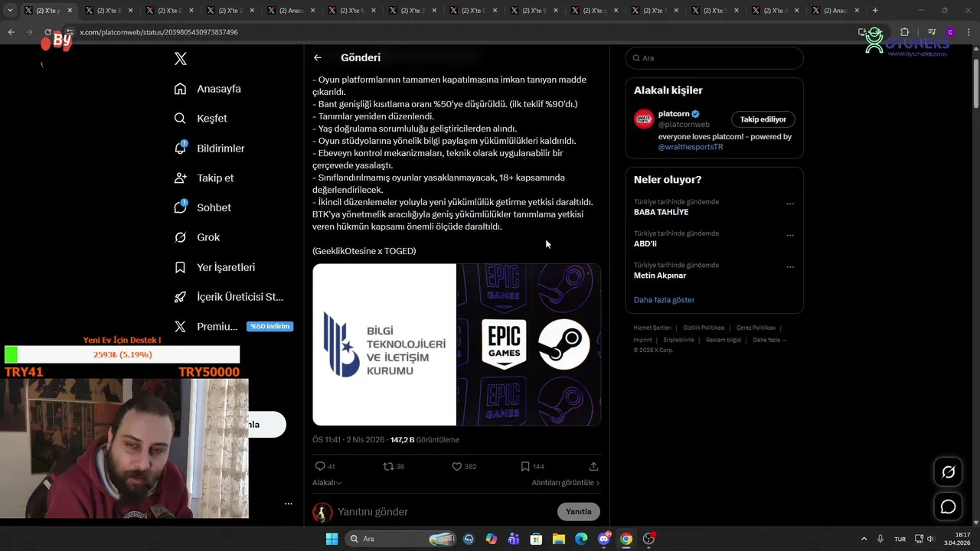Open the Chrome profile avatar
The width and height of the screenshot is (980, 551).
[x=950, y=32]
